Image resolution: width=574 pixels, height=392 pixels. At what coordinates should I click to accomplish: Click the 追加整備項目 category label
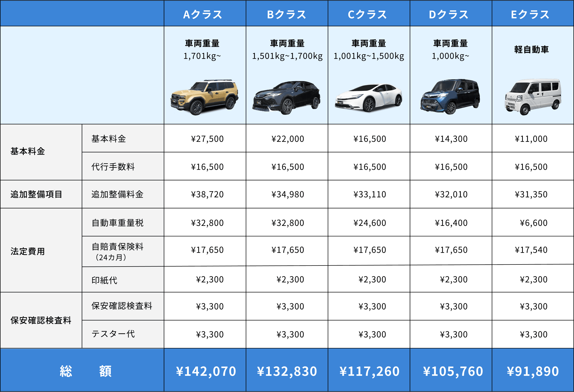click(x=36, y=194)
